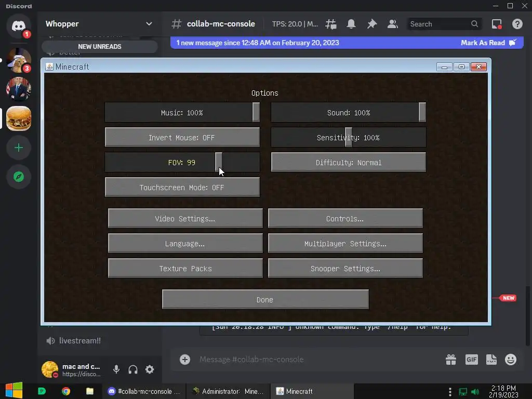Select the Whopper burger server icon
This screenshot has width=532, height=399.
tap(19, 118)
